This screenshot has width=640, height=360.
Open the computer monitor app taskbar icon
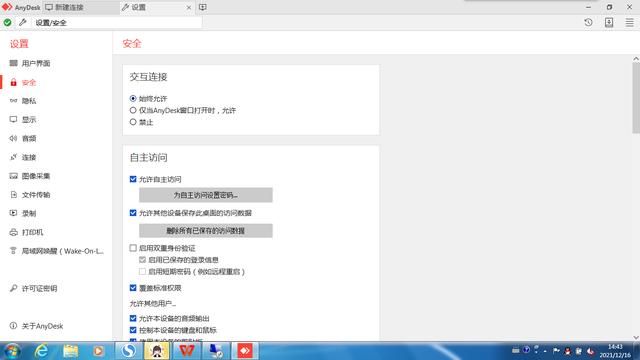coord(216,351)
